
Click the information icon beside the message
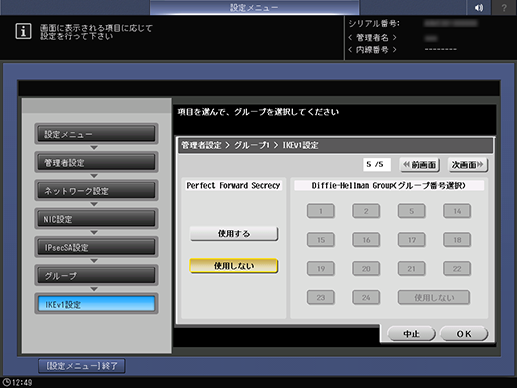coord(23,32)
